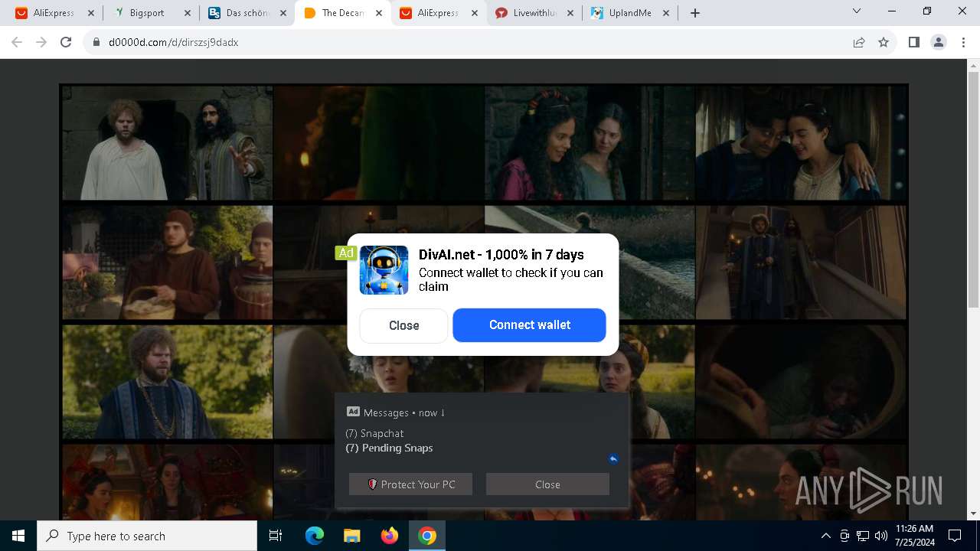Image resolution: width=980 pixels, height=551 pixels.
Task: Click the Pending Snaps text
Action: coord(389,448)
